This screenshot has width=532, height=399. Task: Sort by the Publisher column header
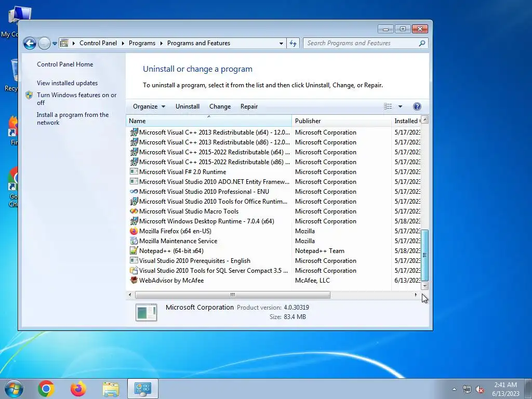pos(341,121)
